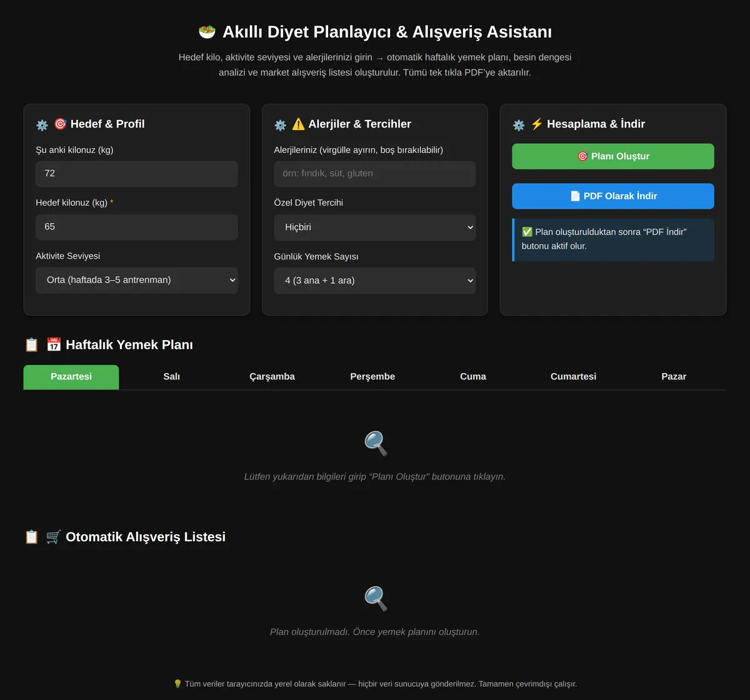
Task: Click the Alerjileriniz text input
Action: [374, 174]
